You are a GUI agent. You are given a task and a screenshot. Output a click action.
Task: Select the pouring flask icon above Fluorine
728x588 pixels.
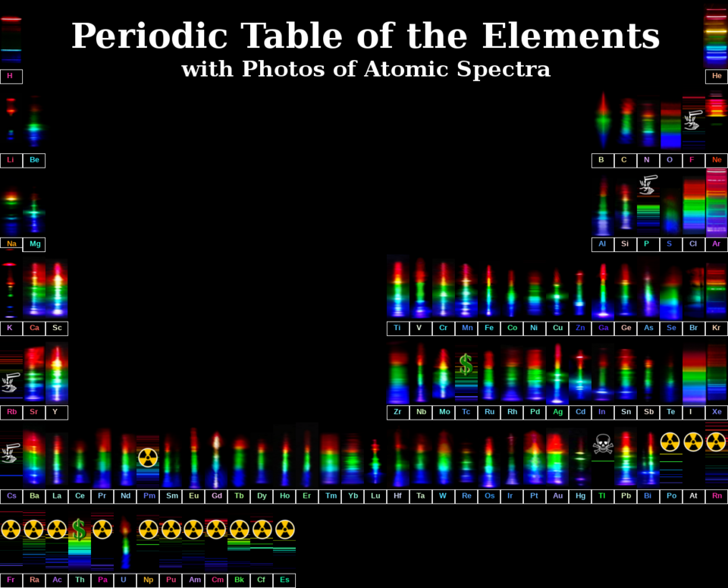pos(692,119)
